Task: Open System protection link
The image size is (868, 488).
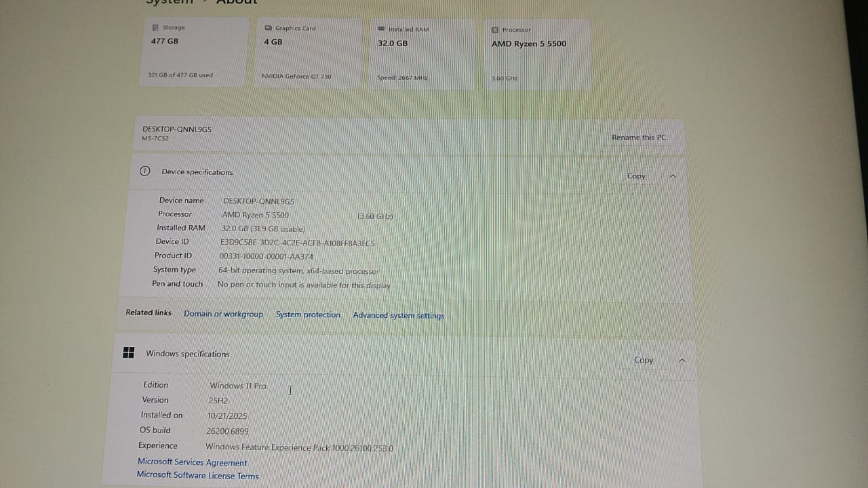Action: [308, 314]
